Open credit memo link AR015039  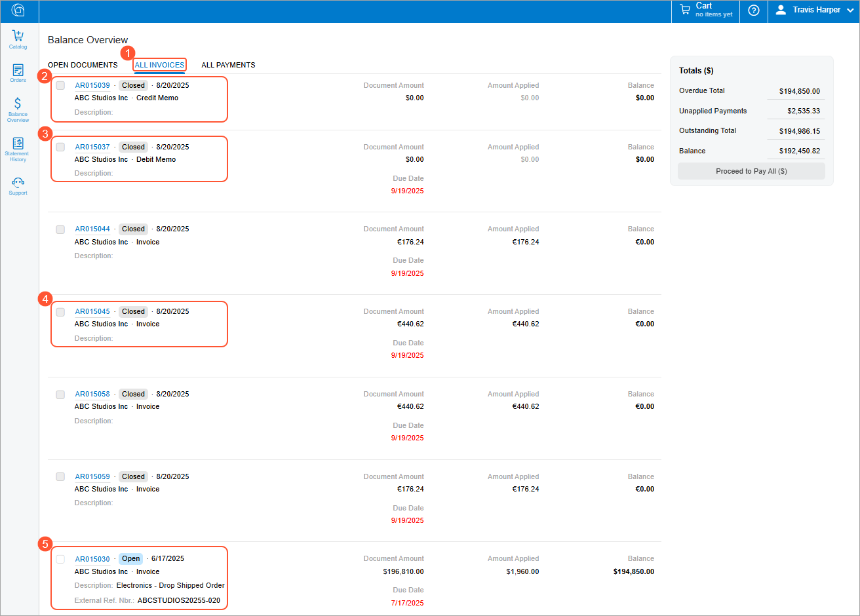(92, 85)
